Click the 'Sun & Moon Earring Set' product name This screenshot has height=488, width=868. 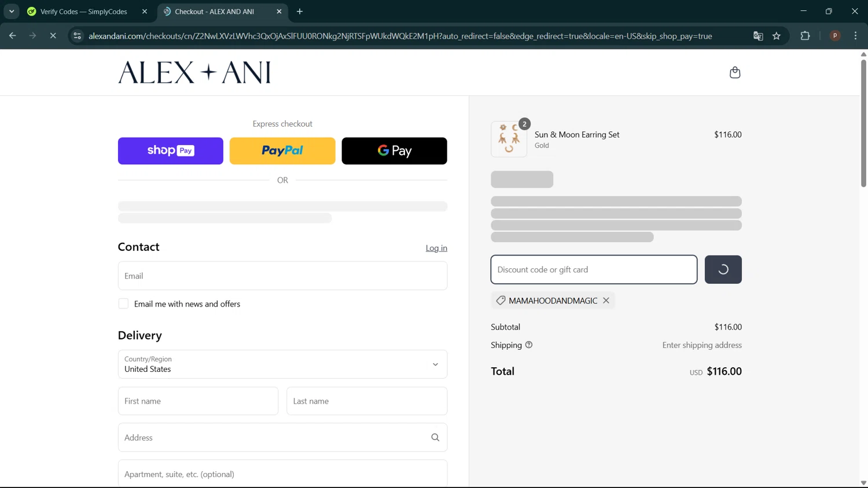(577, 135)
